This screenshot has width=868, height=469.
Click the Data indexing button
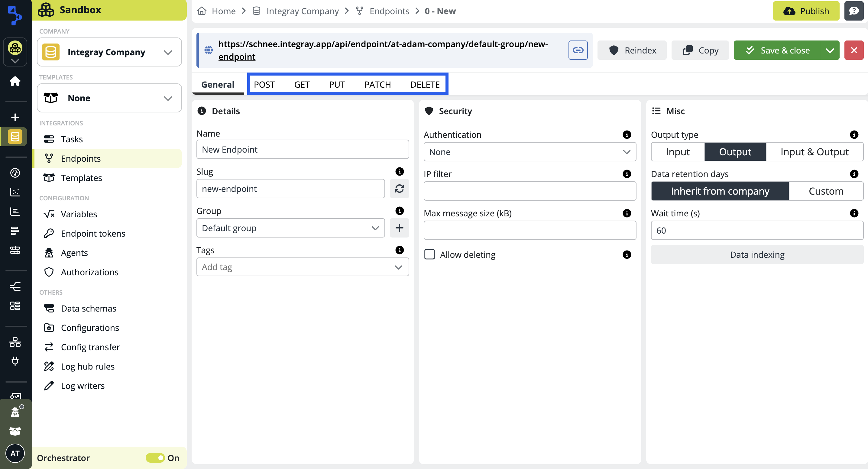(x=757, y=255)
